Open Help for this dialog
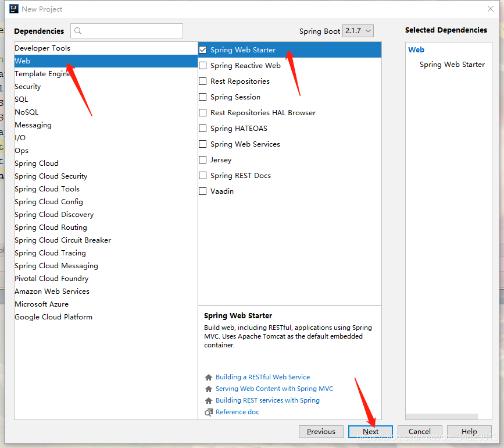504x448 pixels. (469, 432)
